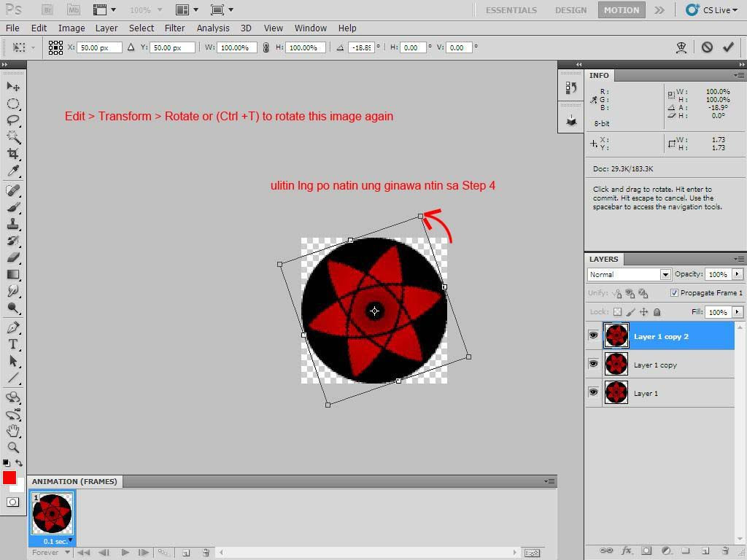Open the Image menu
This screenshot has height=560, width=747.
[71, 28]
